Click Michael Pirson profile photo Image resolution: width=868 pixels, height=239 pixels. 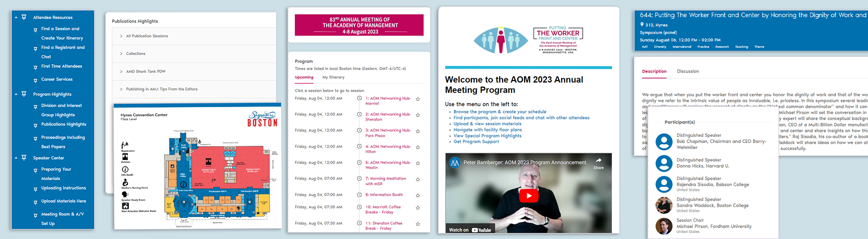point(664,226)
